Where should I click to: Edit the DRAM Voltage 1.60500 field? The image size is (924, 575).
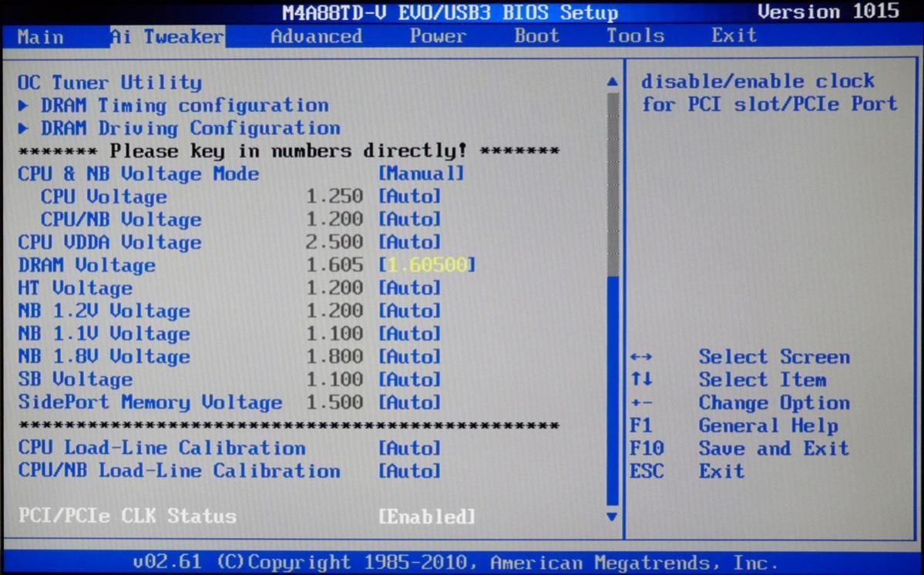coord(427,265)
